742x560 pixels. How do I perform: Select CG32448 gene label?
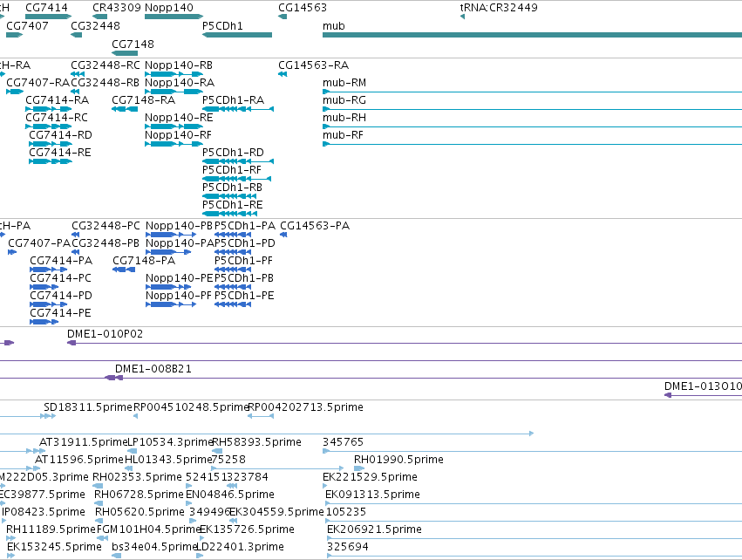click(95, 25)
